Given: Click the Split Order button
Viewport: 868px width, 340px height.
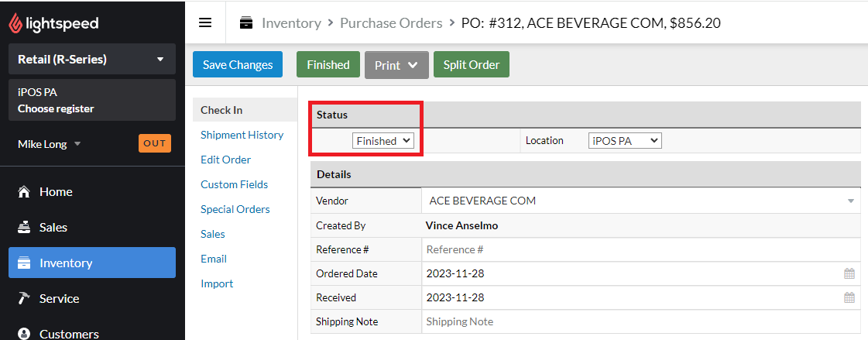Looking at the screenshot, I should click(471, 65).
